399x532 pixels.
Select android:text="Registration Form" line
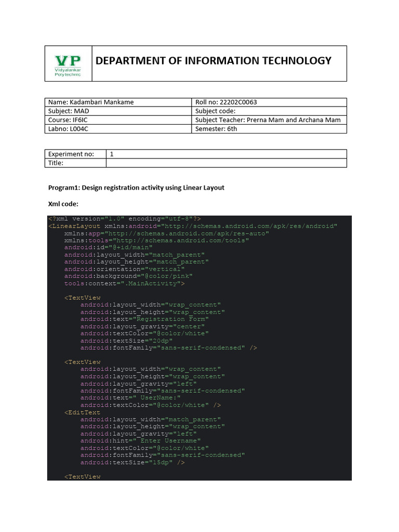[144, 319]
